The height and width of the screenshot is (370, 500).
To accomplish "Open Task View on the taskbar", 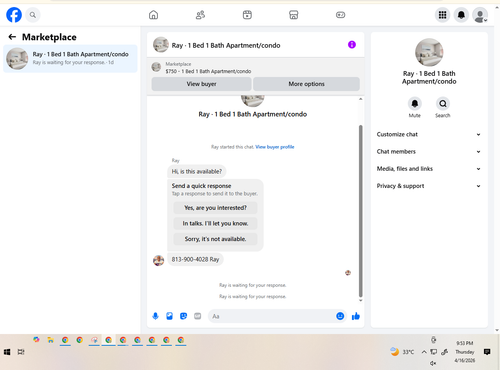I will coord(21,352).
